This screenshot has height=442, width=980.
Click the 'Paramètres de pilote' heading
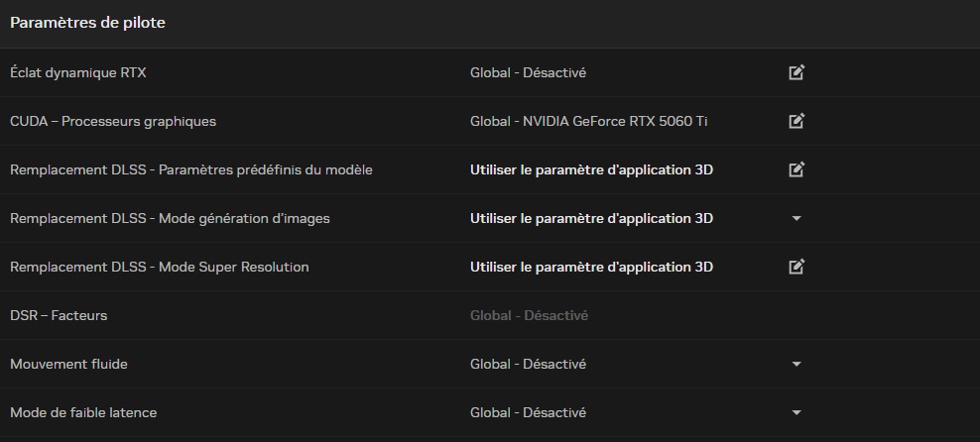point(87,23)
